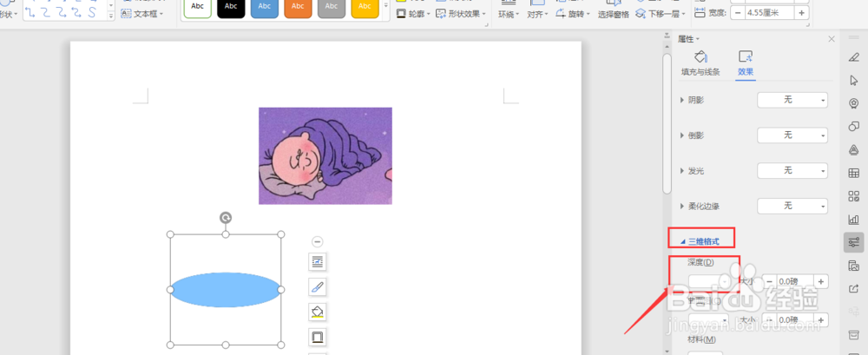868x355 pixels.
Task: Click the format painter brush icon
Action: pos(317,287)
